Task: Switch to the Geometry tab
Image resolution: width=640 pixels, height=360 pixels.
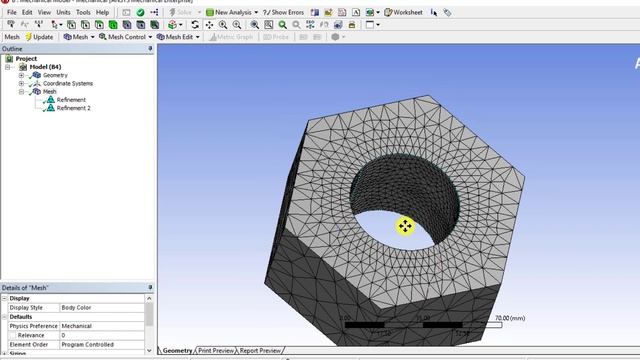Action: point(177,351)
